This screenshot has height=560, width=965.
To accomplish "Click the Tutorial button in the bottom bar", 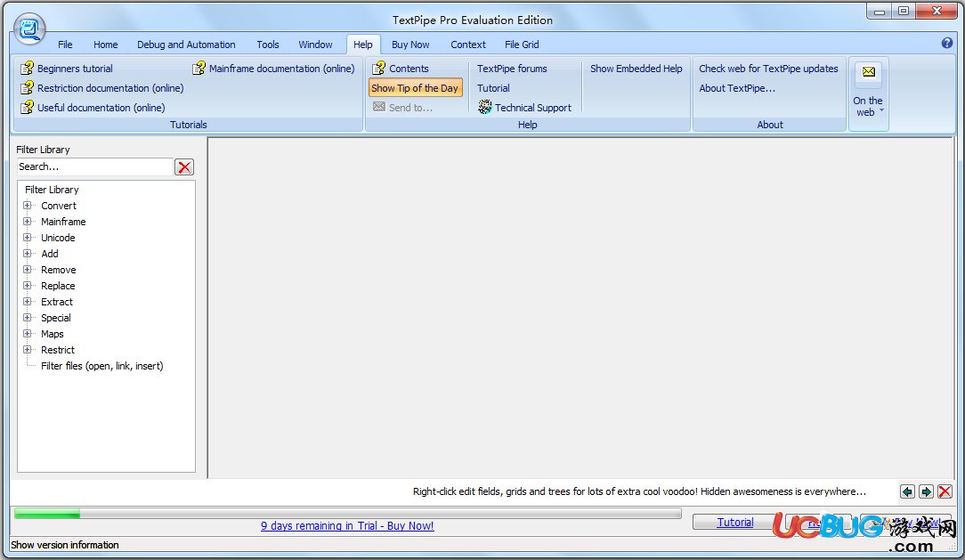I will [734, 522].
